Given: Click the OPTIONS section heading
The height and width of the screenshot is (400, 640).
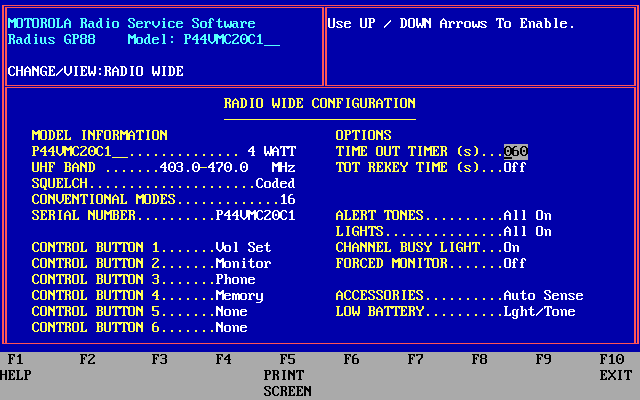Looking at the screenshot, I should coord(363,136).
